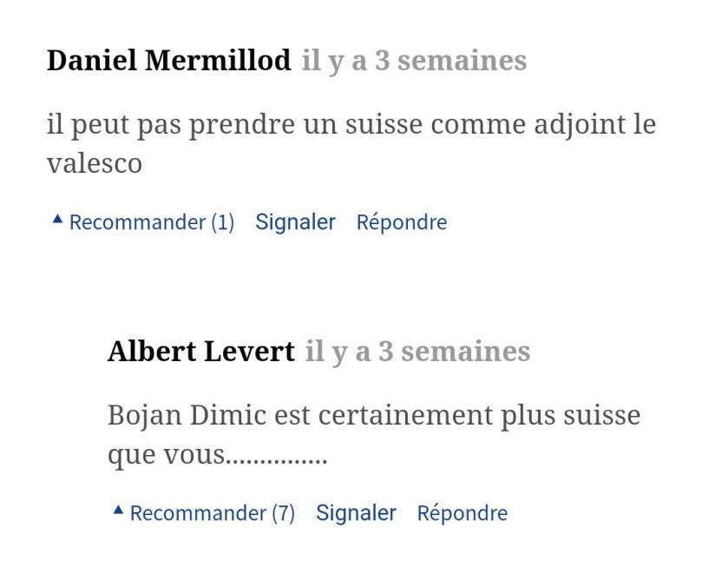Open Daniel Mermillod's author name
The width and height of the screenshot is (728, 567).
[169, 62]
